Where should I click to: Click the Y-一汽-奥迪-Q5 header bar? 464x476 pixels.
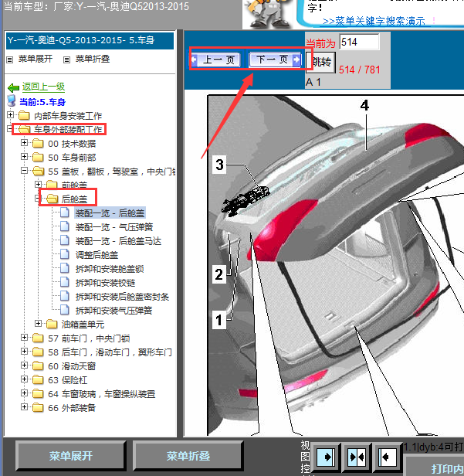tap(90, 40)
